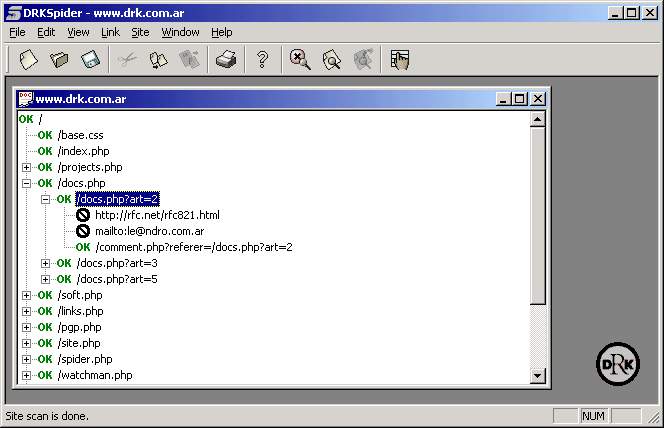
Task: Select the /soft.php entry
Action: pyautogui.click(x=80, y=295)
